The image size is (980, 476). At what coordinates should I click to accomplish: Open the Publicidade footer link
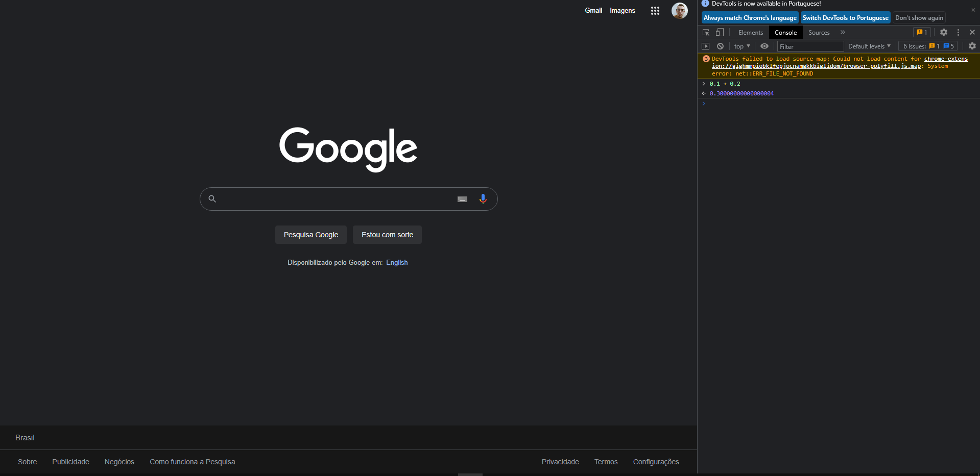pyautogui.click(x=70, y=462)
